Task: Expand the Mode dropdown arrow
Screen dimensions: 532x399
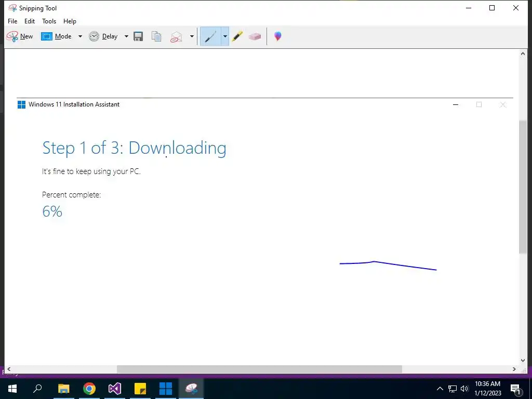Action: (80, 36)
